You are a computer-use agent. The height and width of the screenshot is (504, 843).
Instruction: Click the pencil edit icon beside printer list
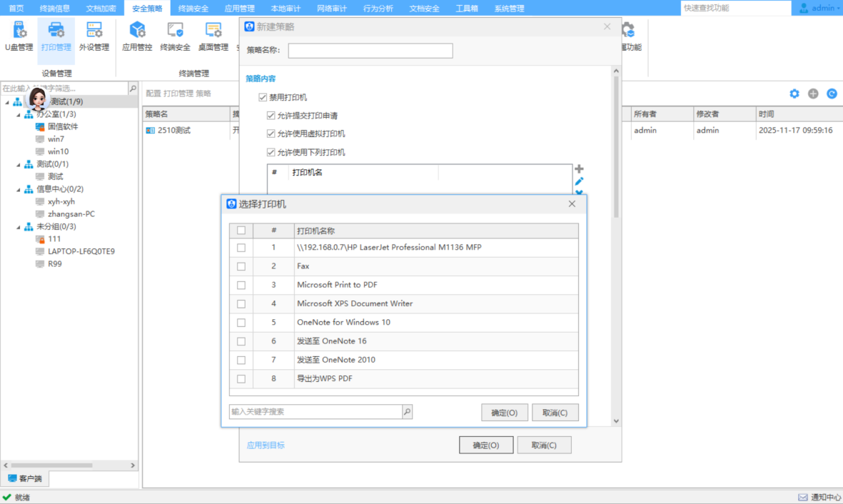tap(579, 181)
